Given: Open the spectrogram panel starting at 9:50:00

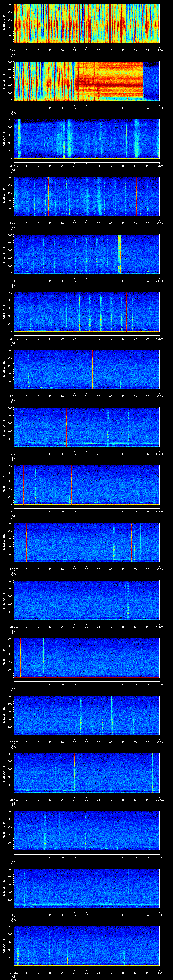Looking at the screenshot, I should [86, 254].
